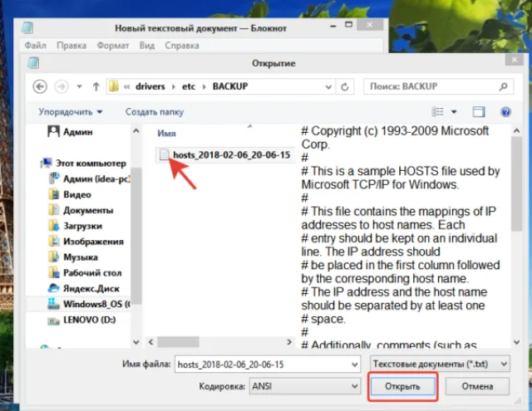The width and height of the screenshot is (532, 411).
Task: Refresh the BACKUP folder view
Action: point(345,87)
